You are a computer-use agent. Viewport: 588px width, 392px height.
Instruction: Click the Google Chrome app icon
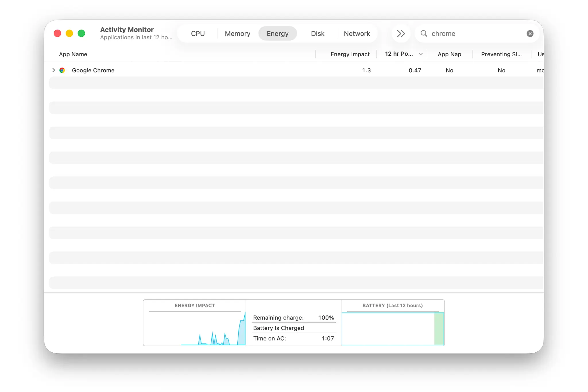tap(62, 70)
